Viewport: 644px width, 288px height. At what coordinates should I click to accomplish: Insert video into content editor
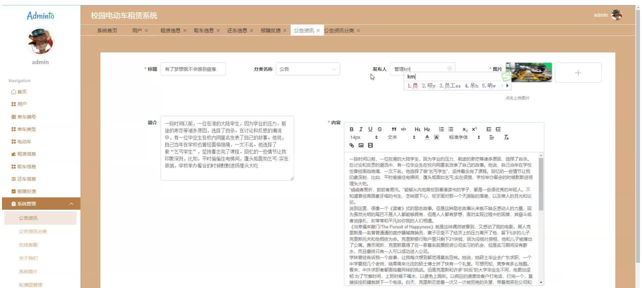click(x=370, y=145)
